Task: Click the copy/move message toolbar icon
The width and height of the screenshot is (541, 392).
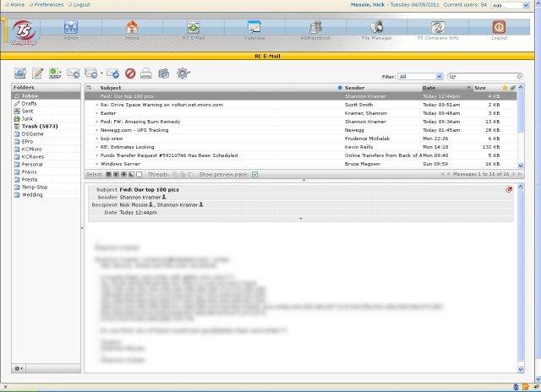Action: (163, 73)
